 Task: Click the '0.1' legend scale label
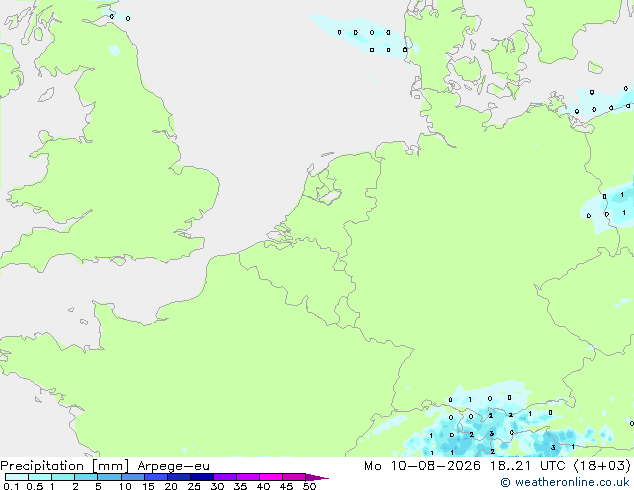click(11, 486)
